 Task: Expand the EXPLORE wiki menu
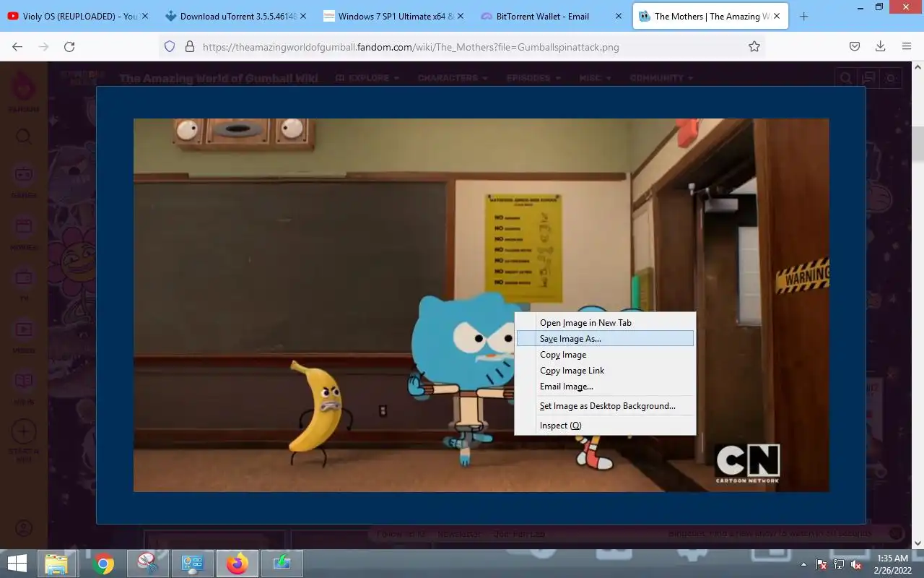coord(369,78)
